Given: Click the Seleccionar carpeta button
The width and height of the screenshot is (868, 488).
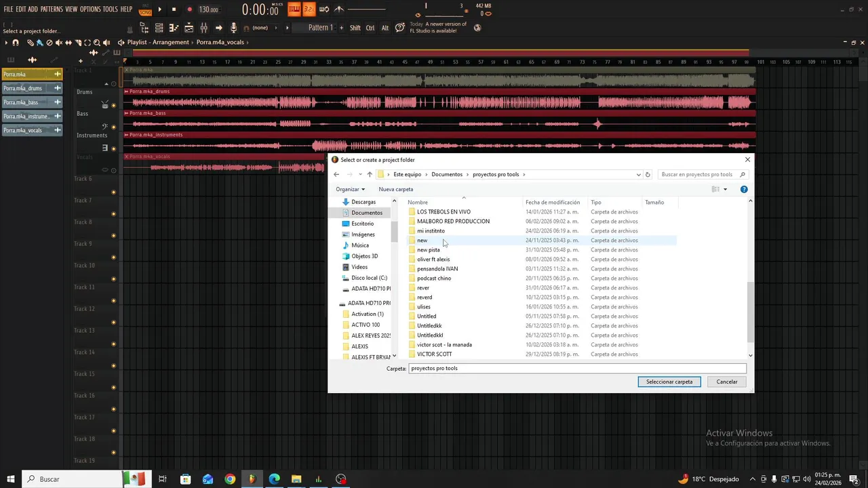Looking at the screenshot, I should pos(669,382).
